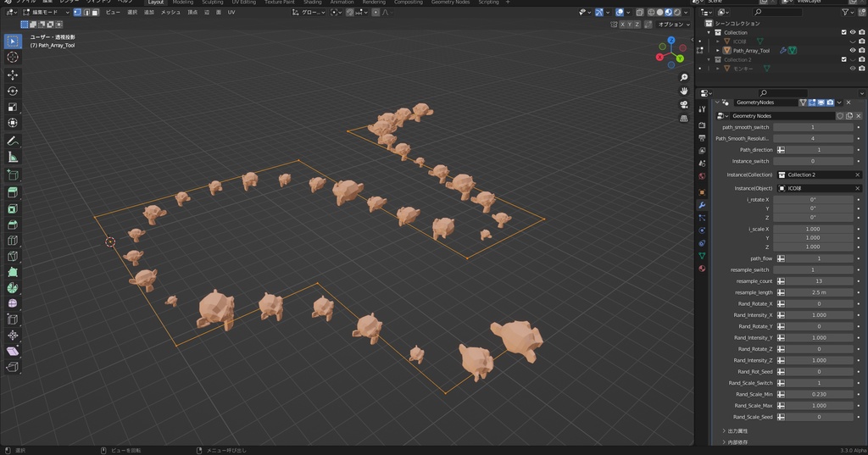
Task: Collapse the GeometryNodes modifier panel
Action: click(x=717, y=103)
